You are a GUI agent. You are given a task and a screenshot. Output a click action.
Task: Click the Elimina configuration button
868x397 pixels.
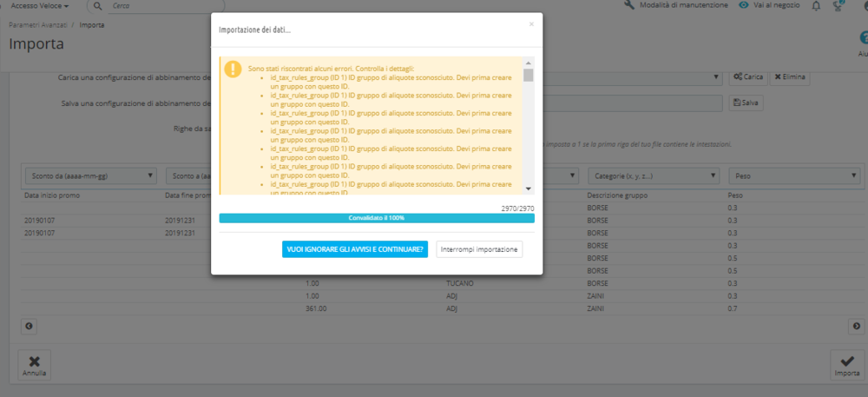pyautogui.click(x=790, y=77)
